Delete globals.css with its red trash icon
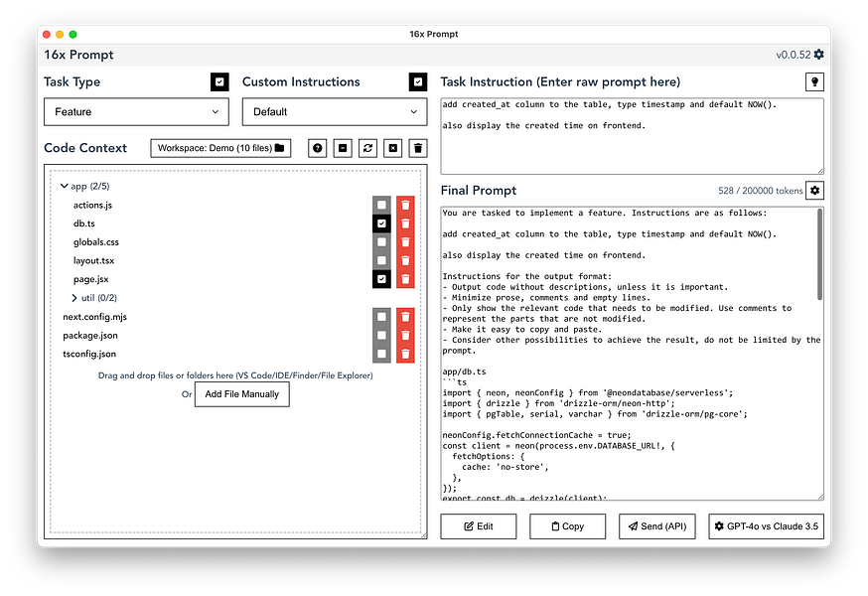This screenshot has width=868, height=596. (x=405, y=242)
